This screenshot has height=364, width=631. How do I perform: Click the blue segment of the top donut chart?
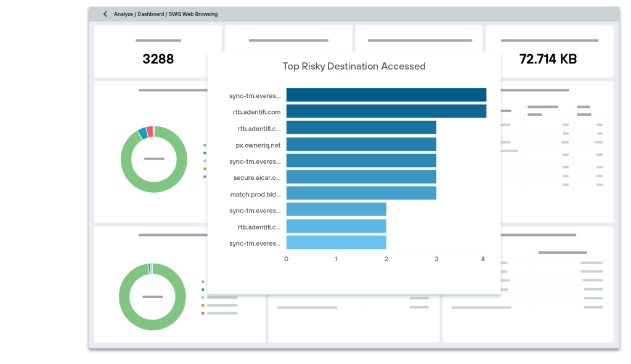(x=142, y=133)
